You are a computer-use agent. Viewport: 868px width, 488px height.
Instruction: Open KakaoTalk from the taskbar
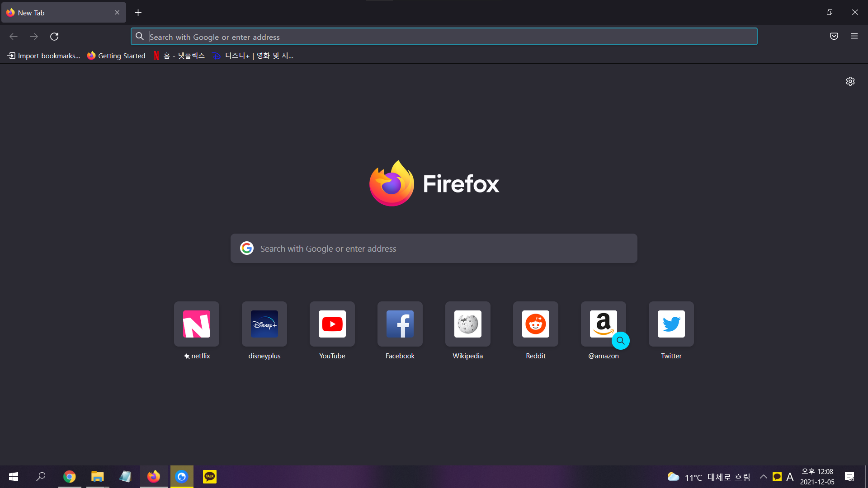(210, 477)
